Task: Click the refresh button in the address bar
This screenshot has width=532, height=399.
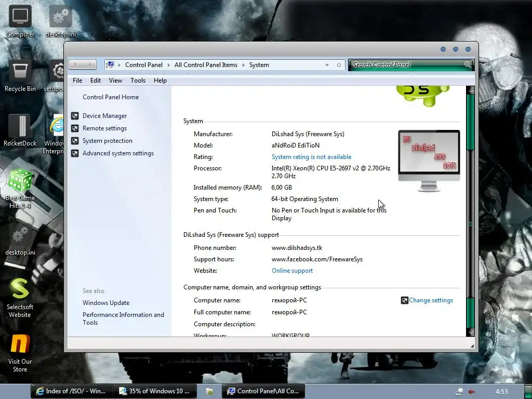Action: tap(339, 65)
